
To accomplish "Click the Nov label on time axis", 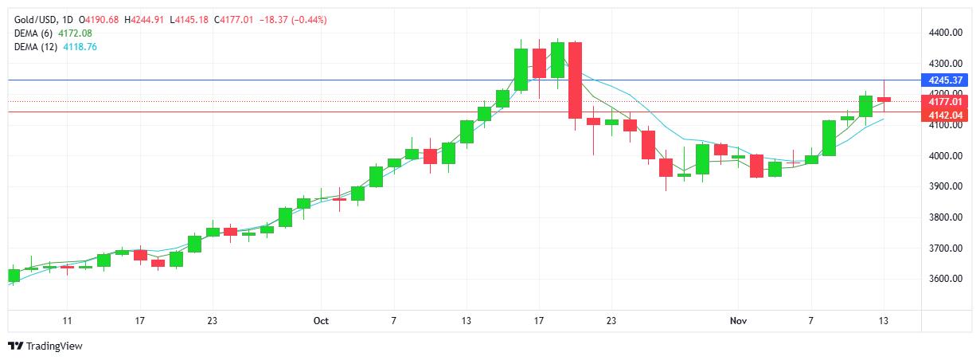I will 740,321.
